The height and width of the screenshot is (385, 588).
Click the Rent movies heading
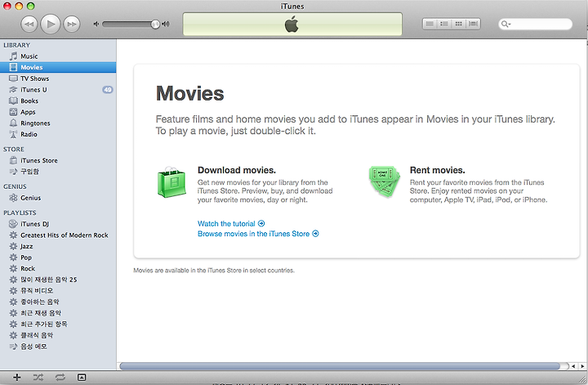(x=437, y=170)
